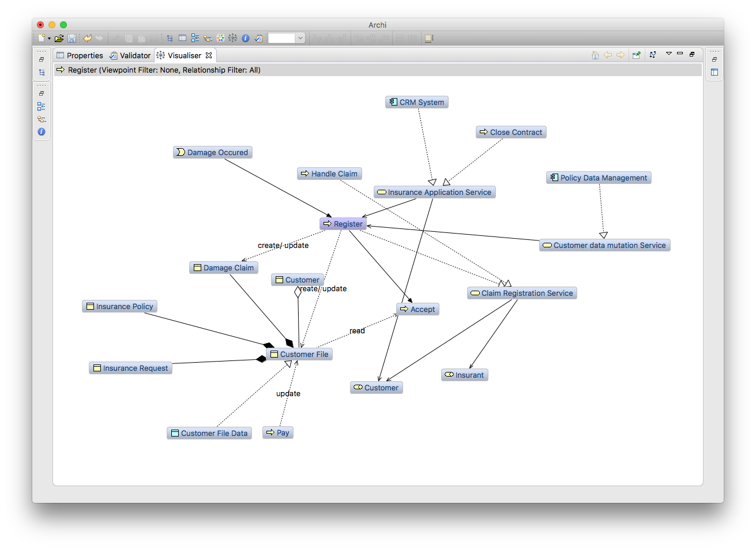Close the Visualiser tab
This screenshot has height=549, width=756.
click(x=209, y=55)
